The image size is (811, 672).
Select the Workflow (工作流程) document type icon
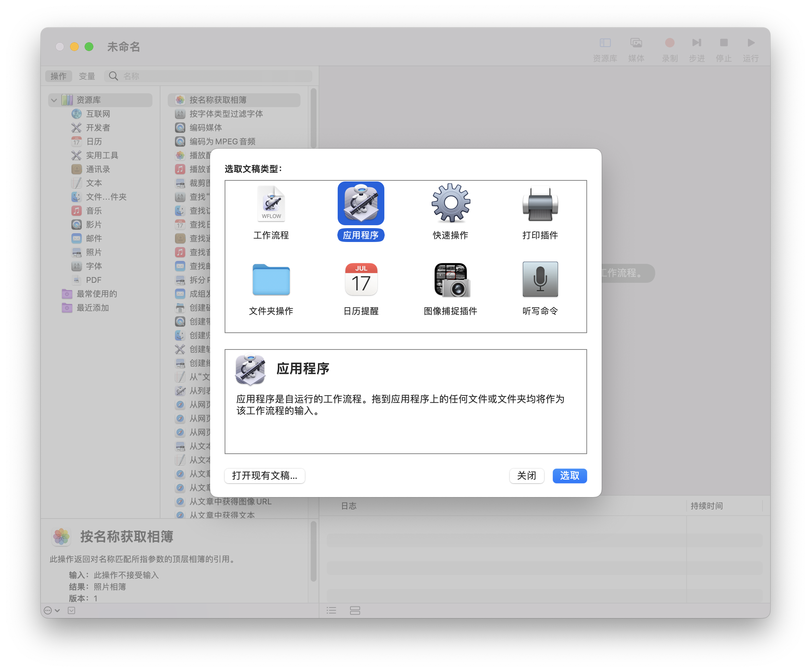[x=271, y=204]
